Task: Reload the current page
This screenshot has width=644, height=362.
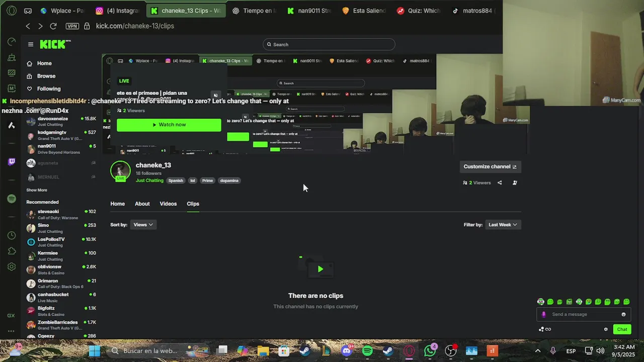Action: click(53, 26)
